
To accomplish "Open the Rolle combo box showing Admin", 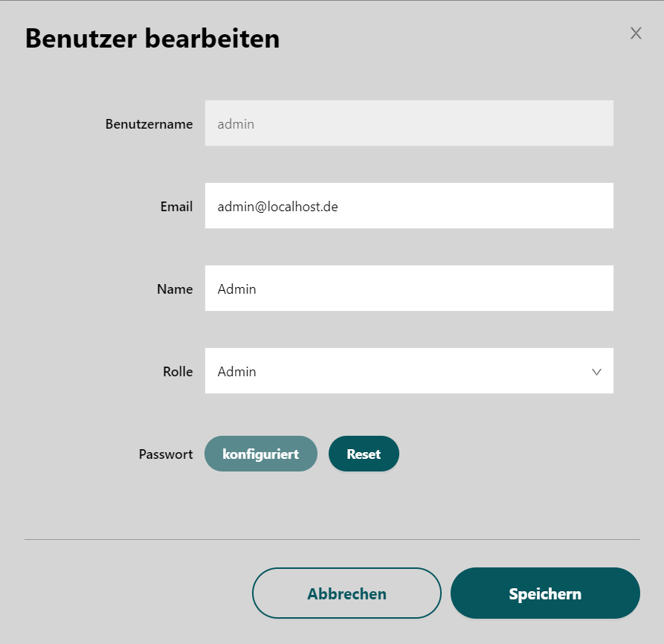I will click(x=409, y=371).
